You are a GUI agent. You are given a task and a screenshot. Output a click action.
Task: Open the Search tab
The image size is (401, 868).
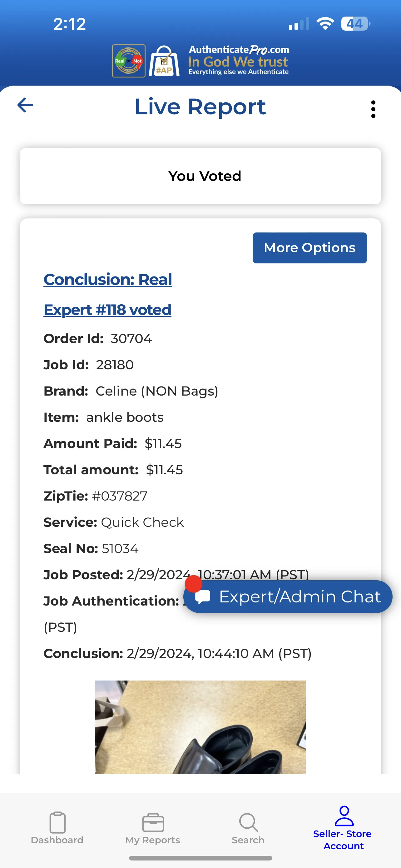pyautogui.click(x=248, y=828)
